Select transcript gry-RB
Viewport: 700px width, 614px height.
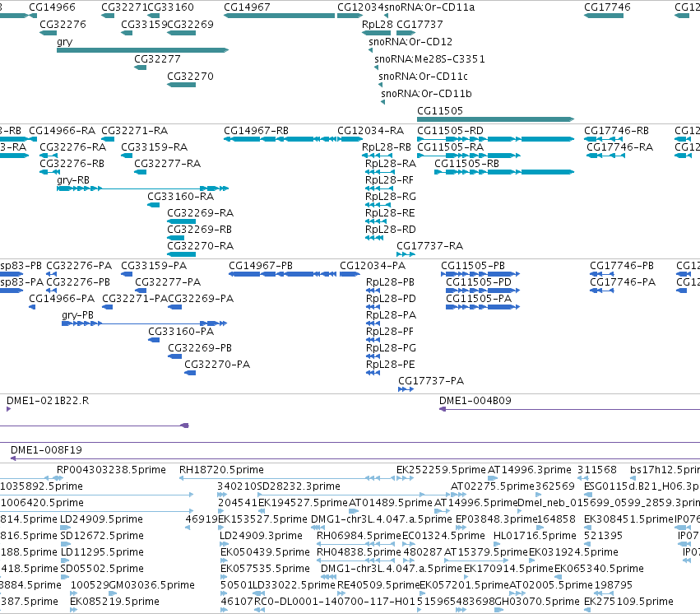tap(142, 188)
